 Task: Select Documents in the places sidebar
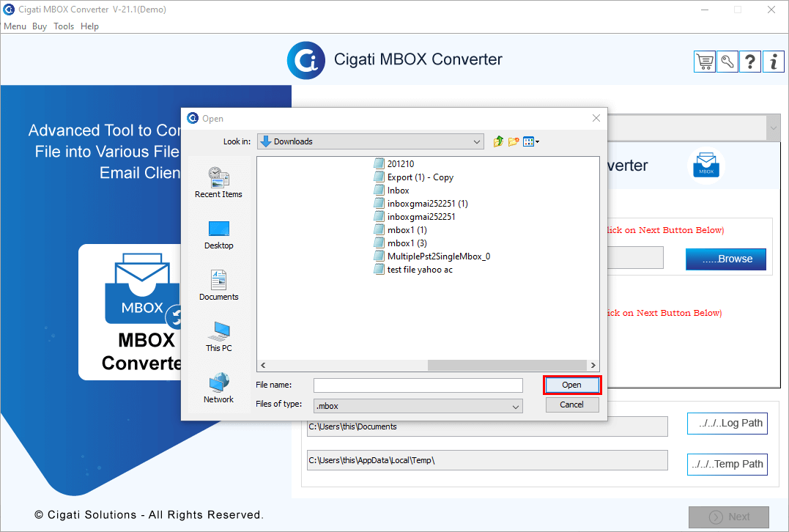(x=218, y=285)
